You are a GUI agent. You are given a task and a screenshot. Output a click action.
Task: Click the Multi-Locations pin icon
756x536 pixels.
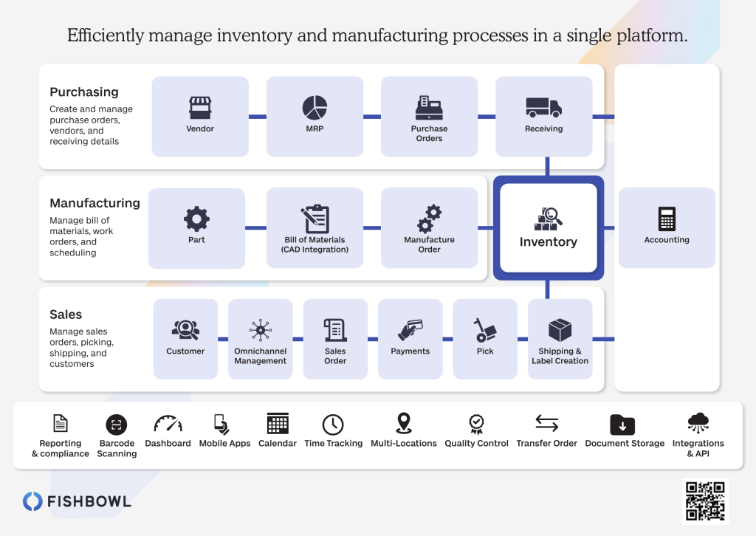tap(404, 423)
